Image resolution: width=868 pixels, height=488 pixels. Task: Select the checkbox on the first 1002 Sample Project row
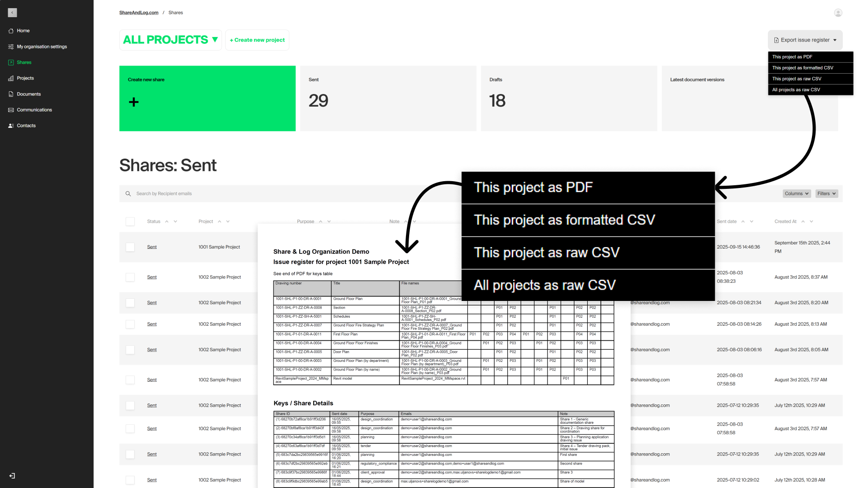130,277
